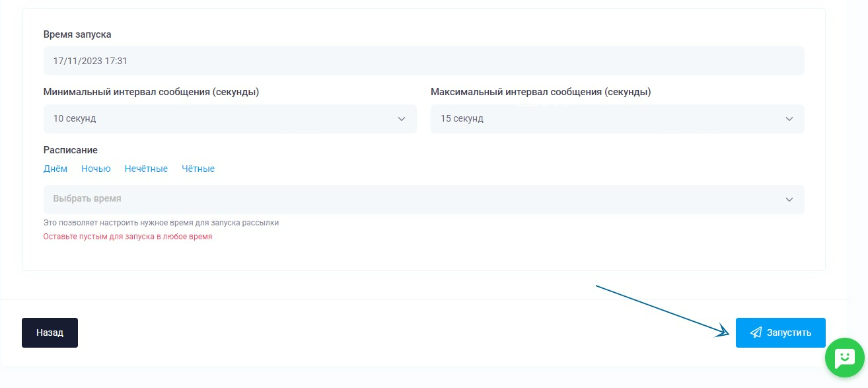Click the text Оставьте пустым для запуска в любое время
This screenshot has height=388, width=868.
coord(128,236)
